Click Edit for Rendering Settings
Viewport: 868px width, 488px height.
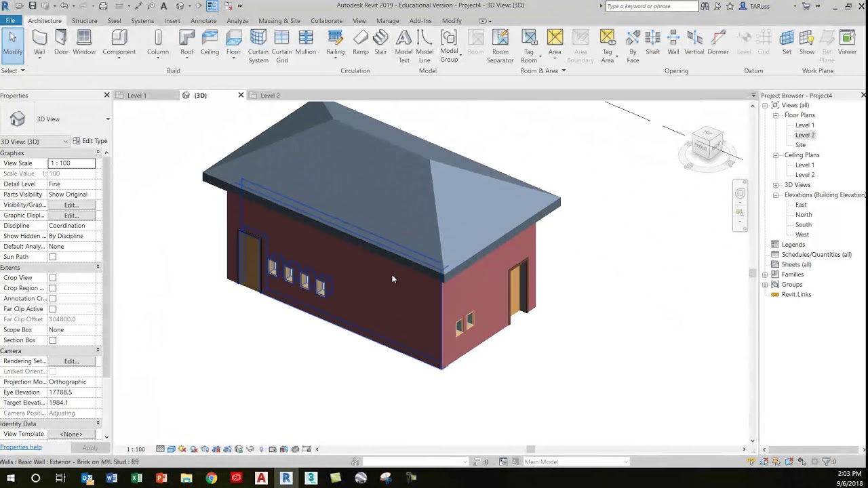[71, 361]
